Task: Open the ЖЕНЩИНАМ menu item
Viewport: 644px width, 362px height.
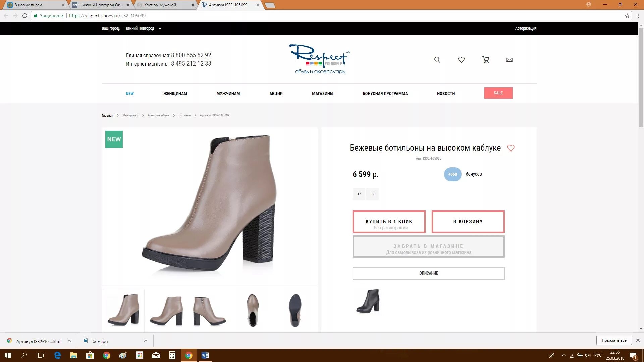Action: click(x=175, y=94)
